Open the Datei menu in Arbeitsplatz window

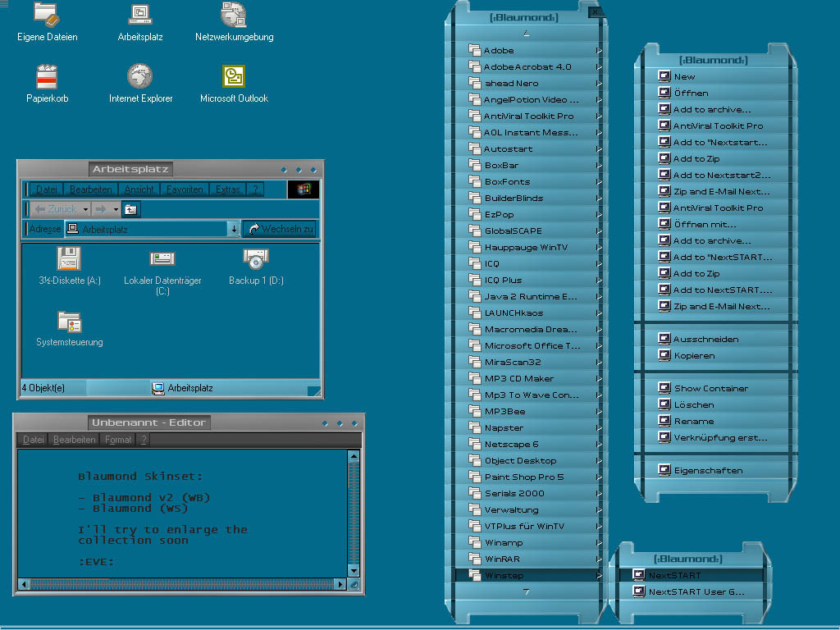(x=46, y=189)
